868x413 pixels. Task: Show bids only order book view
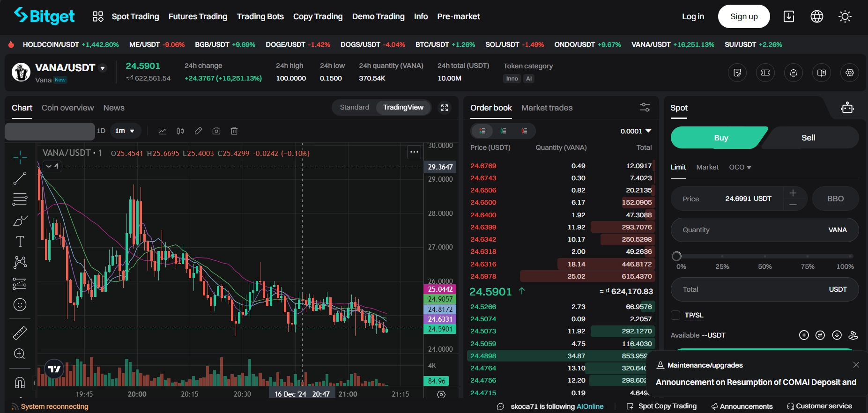click(x=503, y=131)
